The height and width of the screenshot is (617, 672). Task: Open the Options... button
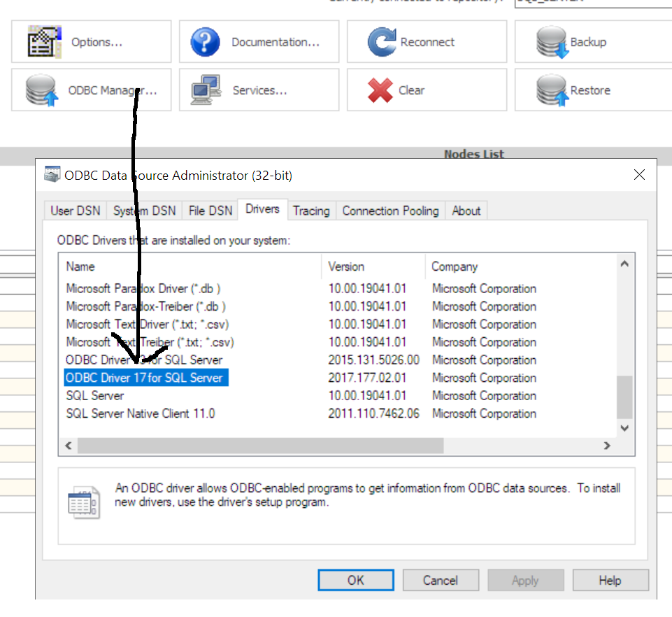click(92, 41)
